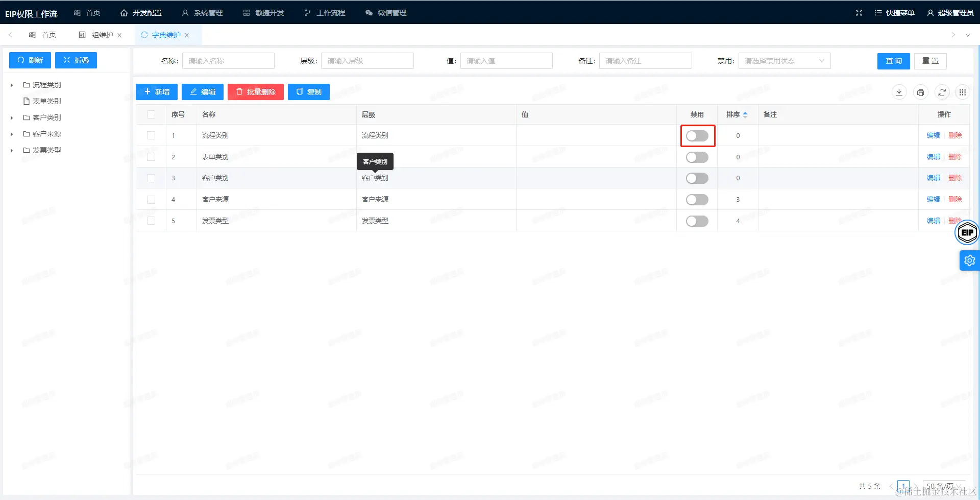This screenshot has width=980, height=500.
Task: Focus the 值 input field
Action: click(506, 61)
